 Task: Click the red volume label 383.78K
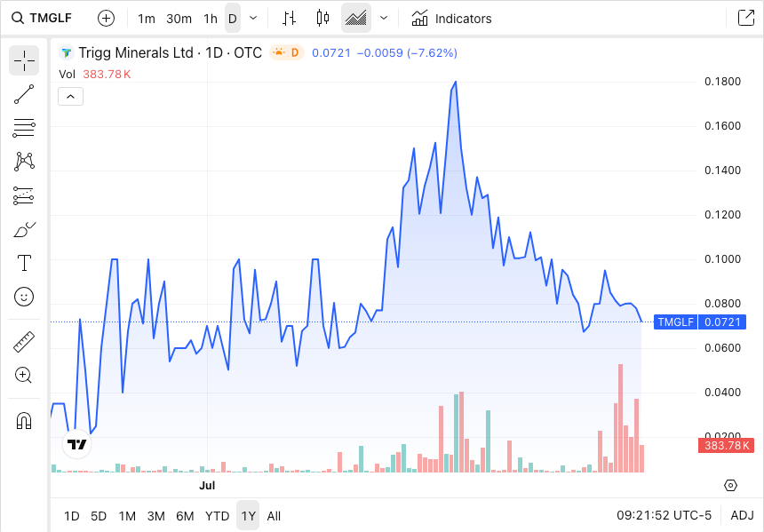coord(726,445)
